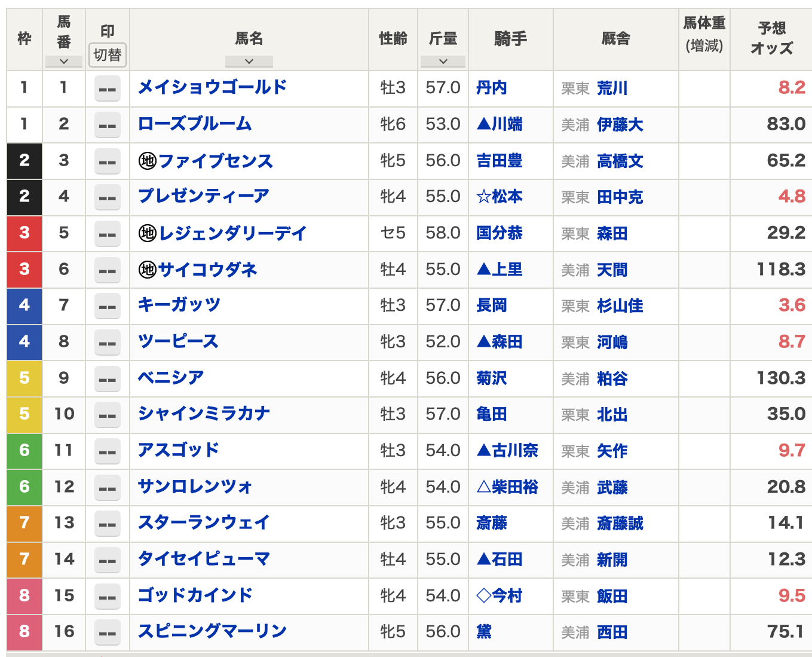Open mark selector for horse number 1
Screen dimensions: 812x657
point(108,88)
